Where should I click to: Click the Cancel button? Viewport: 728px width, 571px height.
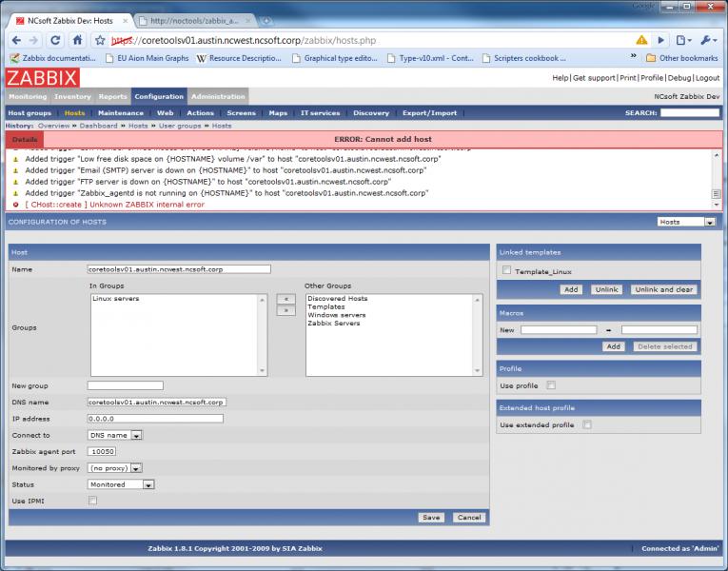(469, 517)
